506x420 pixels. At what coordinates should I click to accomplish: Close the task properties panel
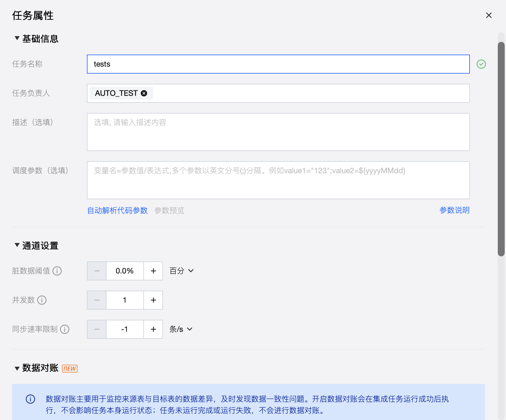point(489,15)
